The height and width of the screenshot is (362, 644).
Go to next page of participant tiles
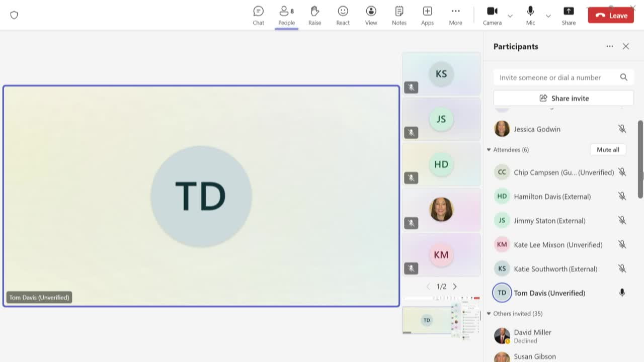tap(455, 287)
